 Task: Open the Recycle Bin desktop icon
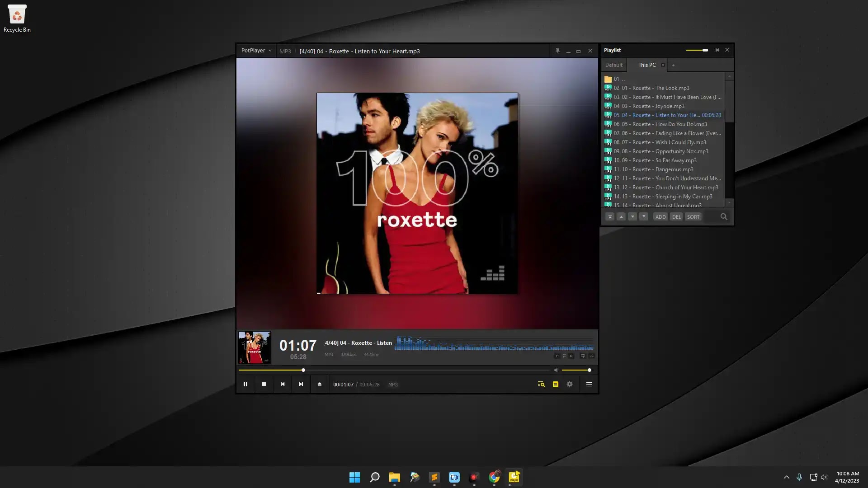point(17,19)
